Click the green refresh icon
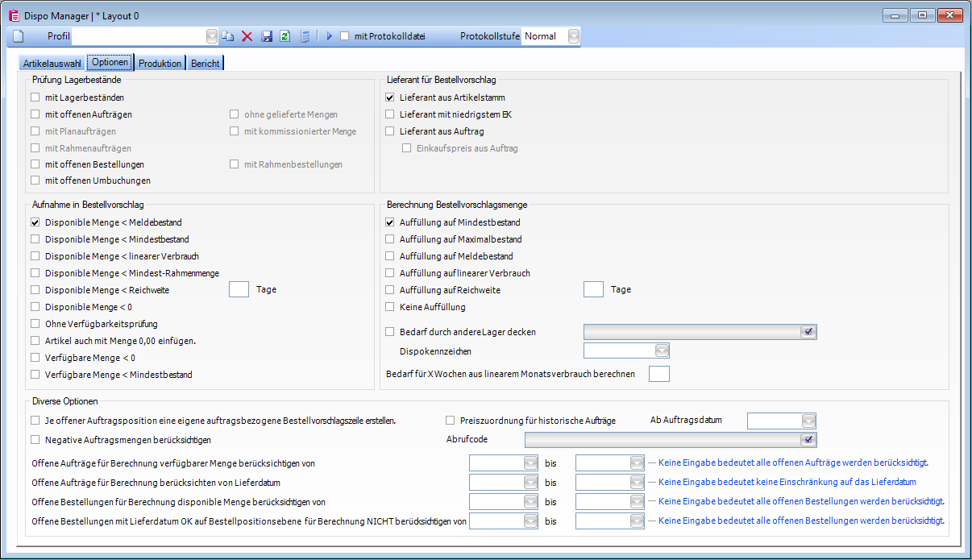Viewport: 972px width, 560px height. pos(285,36)
